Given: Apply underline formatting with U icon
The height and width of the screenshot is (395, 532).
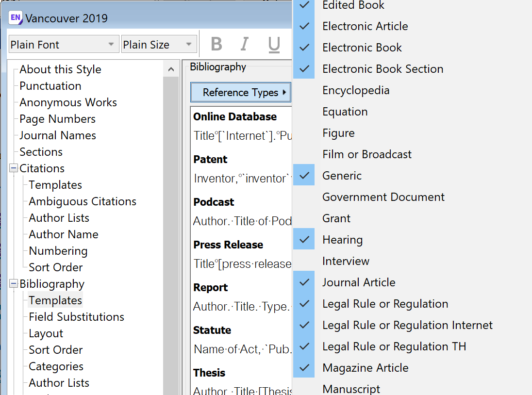Looking at the screenshot, I should pos(274,45).
